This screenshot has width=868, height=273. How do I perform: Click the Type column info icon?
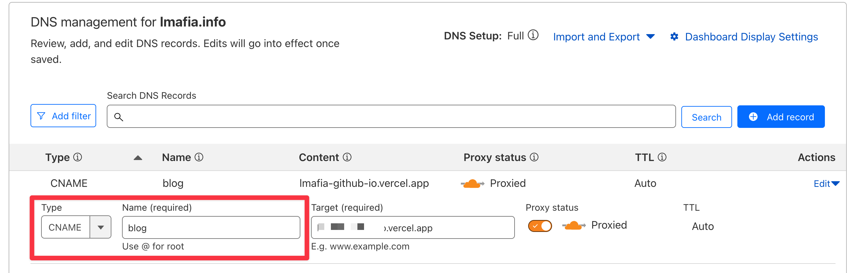click(78, 157)
